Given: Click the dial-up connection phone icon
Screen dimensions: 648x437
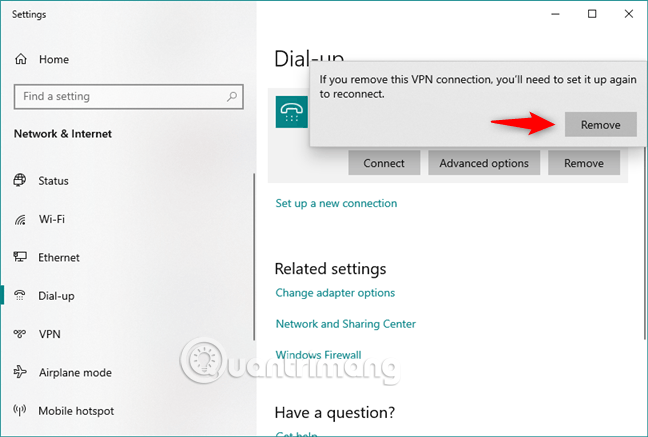Looking at the screenshot, I should tap(292, 114).
